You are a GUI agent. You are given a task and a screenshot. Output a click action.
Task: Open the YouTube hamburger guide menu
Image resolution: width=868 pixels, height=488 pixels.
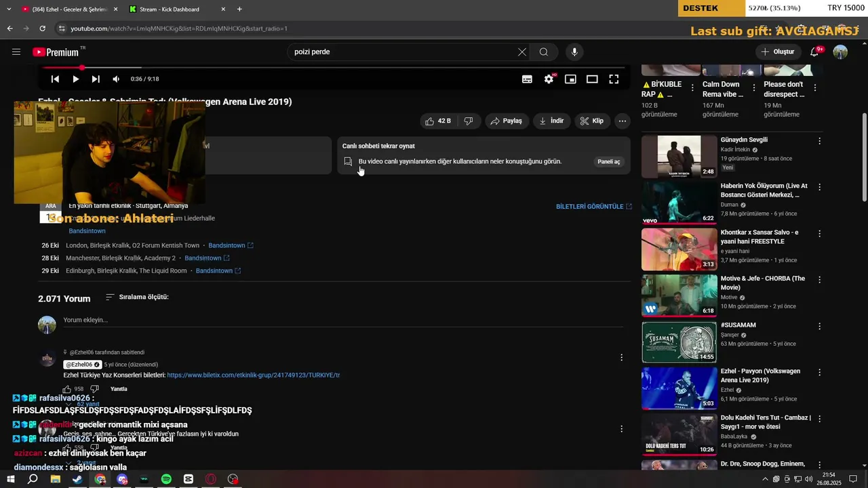click(x=16, y=52)
